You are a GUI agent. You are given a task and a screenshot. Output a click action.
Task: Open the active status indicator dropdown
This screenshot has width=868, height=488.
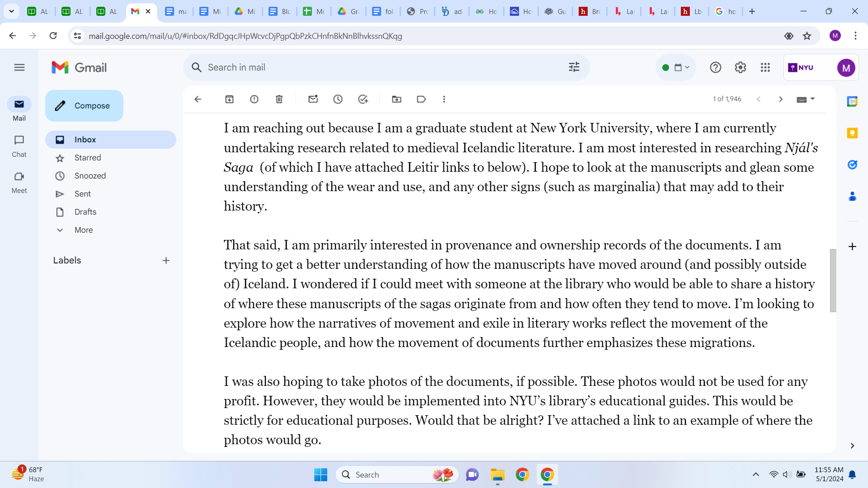pyautogui.click(x=675, y=67)
